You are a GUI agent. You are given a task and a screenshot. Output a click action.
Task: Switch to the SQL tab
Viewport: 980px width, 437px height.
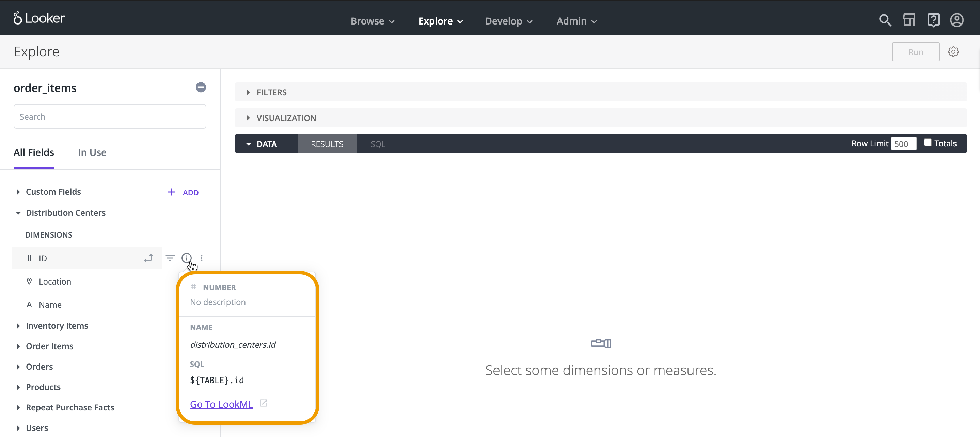click(378, 144)
